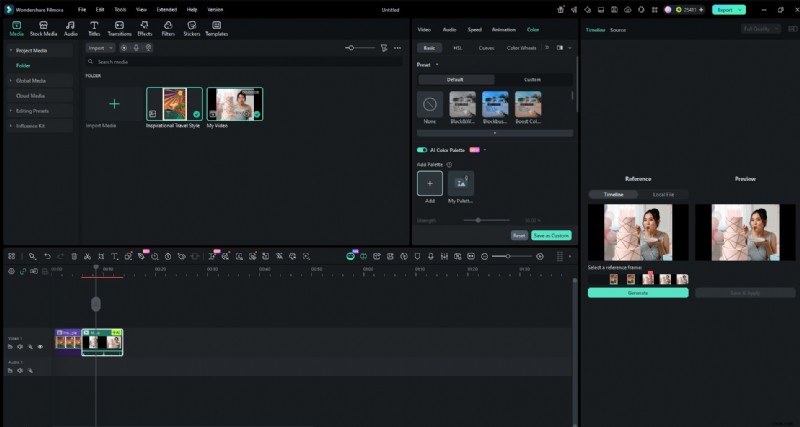
Task: Open the Tools menu
Action: 120,10
